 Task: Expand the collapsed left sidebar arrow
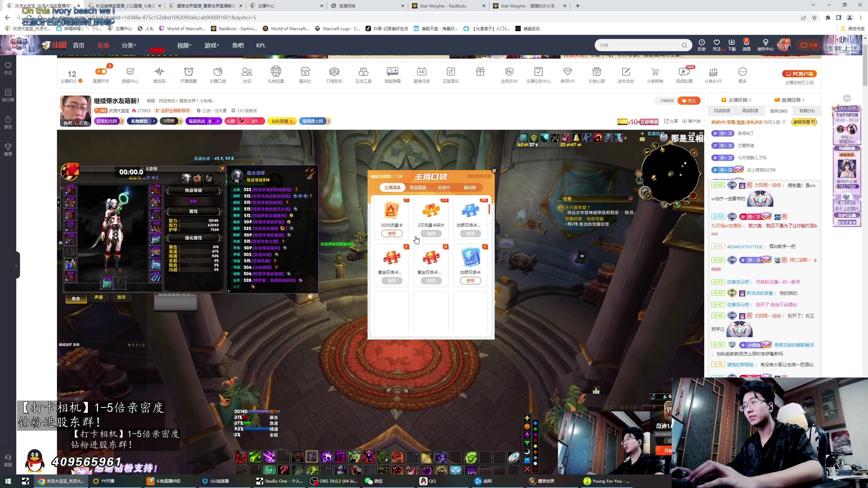pos(16,266)
